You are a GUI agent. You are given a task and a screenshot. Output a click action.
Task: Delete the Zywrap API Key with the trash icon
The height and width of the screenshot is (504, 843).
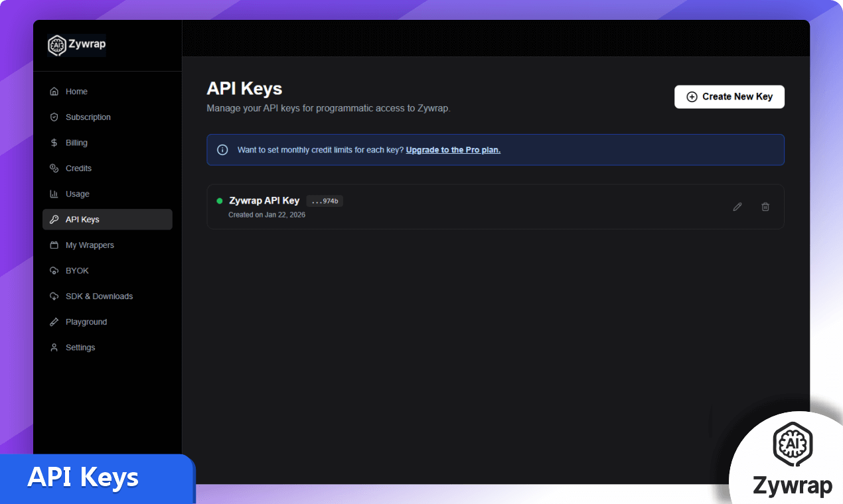pyautogui.click(x=765, y=207)
